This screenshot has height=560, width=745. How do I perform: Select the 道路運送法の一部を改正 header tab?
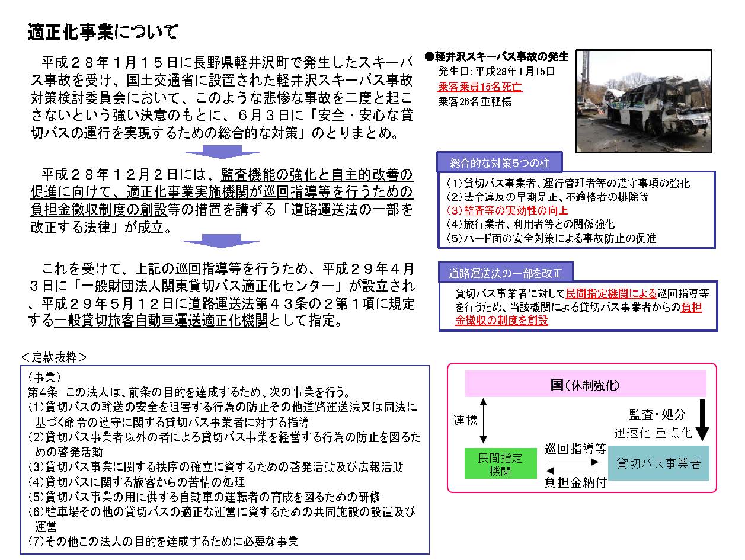point(505,273)
